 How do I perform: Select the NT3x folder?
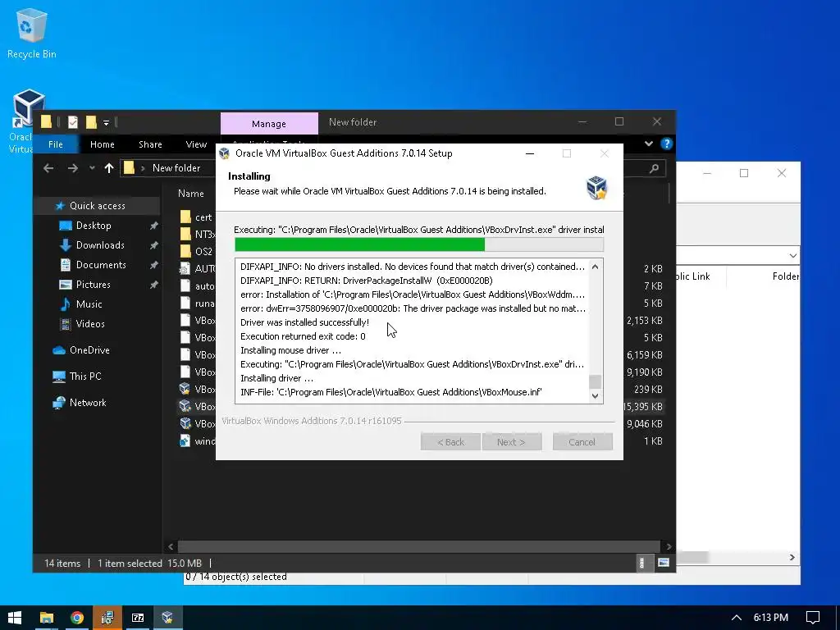(197, 234)
